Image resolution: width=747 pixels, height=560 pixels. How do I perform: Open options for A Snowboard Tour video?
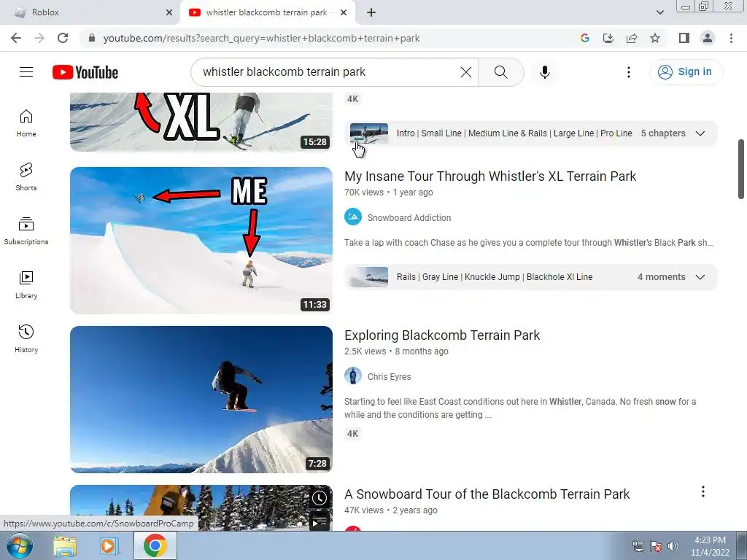(x=703, y=492)
